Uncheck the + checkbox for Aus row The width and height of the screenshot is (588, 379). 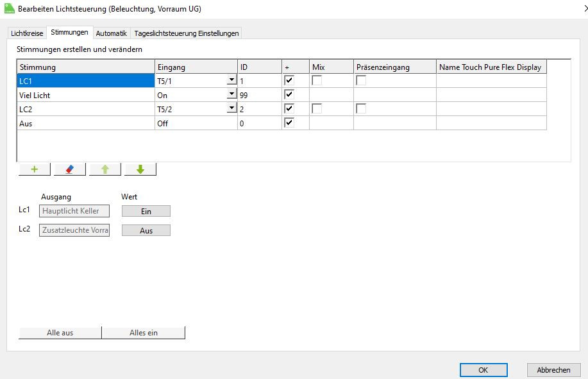[x=289, y=123]
